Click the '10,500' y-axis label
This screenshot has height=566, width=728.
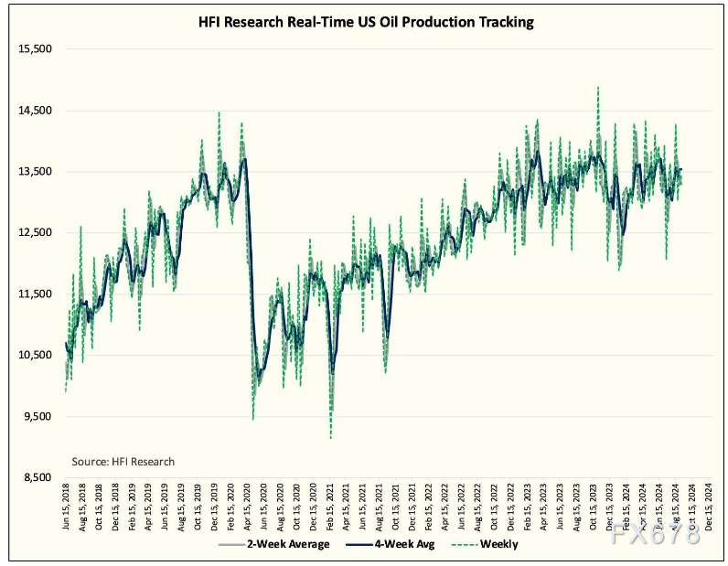(x=35, y=355)
